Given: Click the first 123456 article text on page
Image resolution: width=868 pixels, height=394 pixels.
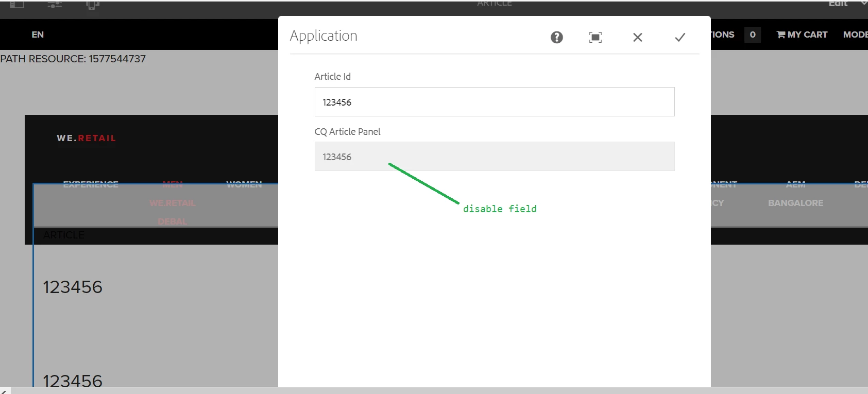Looking at the screenshot, I should [73, 287].
